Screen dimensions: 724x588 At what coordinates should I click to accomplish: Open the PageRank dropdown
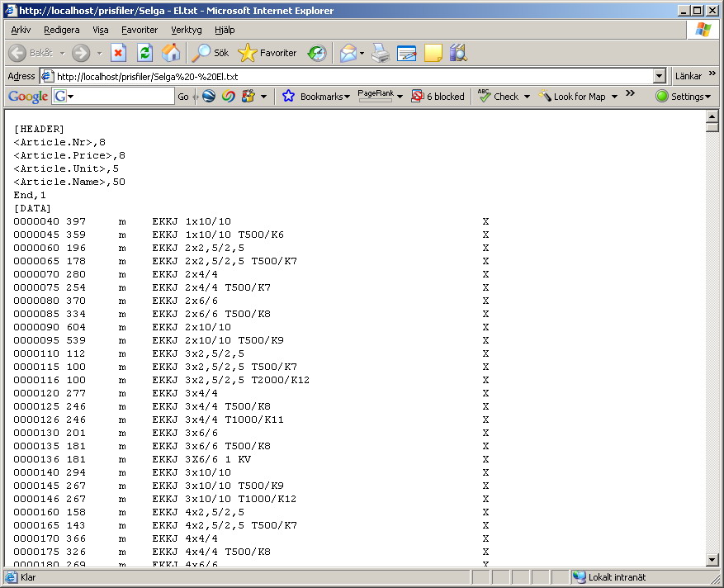click(400, 97)
